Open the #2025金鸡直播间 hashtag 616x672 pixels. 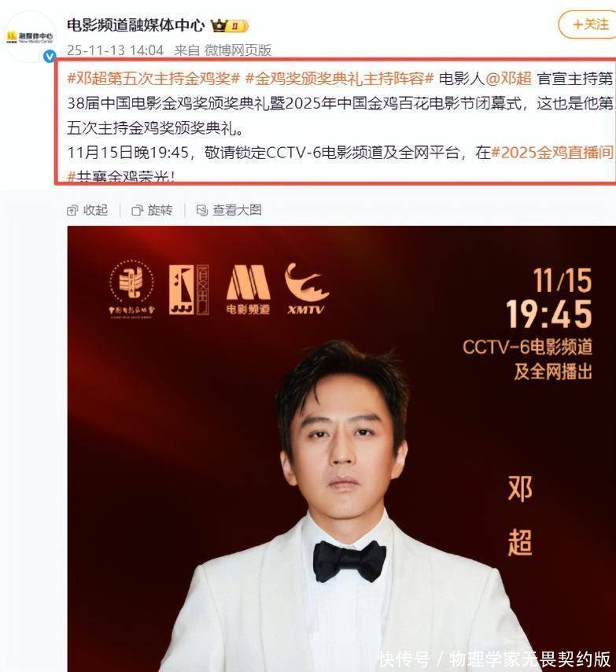coord(552,152)
